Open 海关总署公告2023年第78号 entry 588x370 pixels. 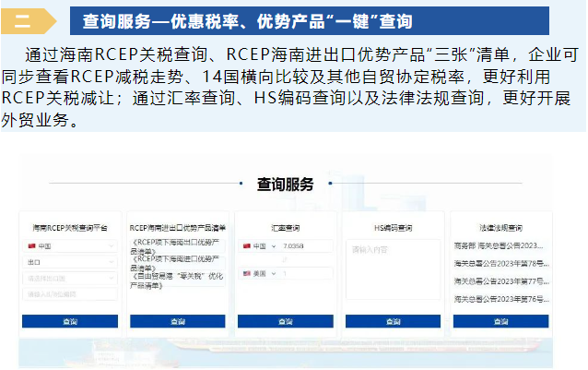point(500,264)
